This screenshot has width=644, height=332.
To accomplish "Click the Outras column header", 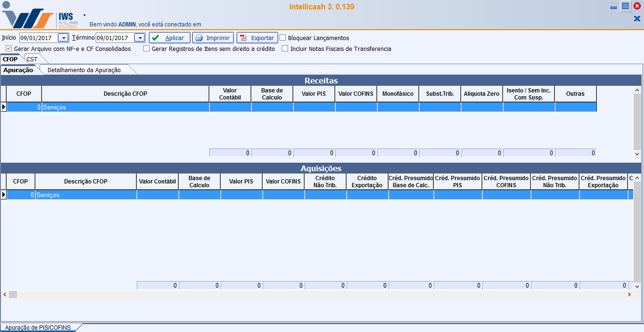I will click(576, 94).
